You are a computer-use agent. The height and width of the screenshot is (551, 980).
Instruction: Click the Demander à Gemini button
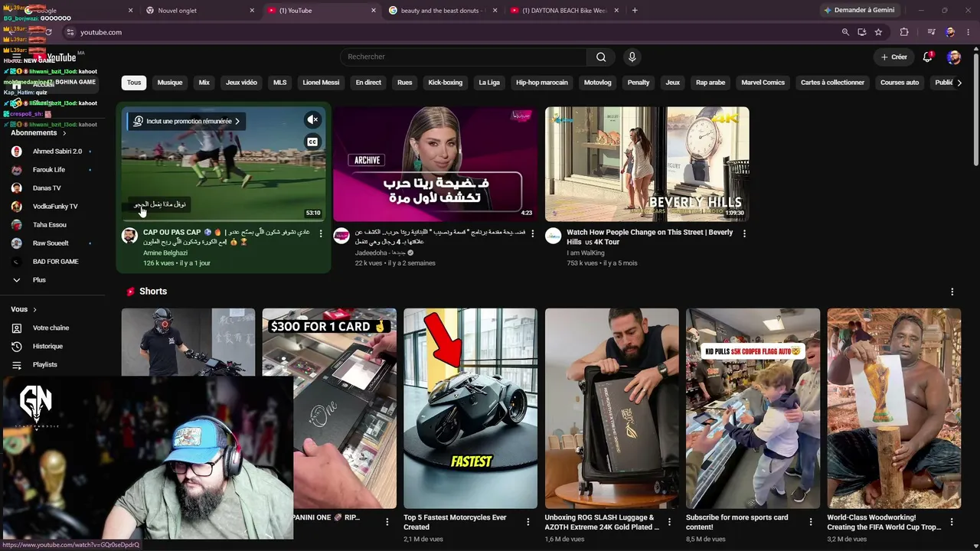[859, 11]
